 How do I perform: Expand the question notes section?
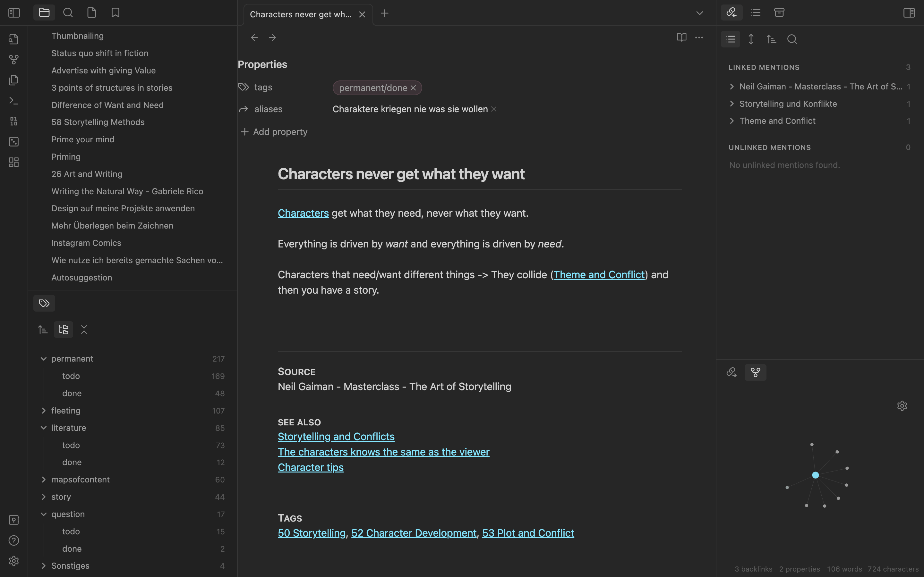[43, 514]
